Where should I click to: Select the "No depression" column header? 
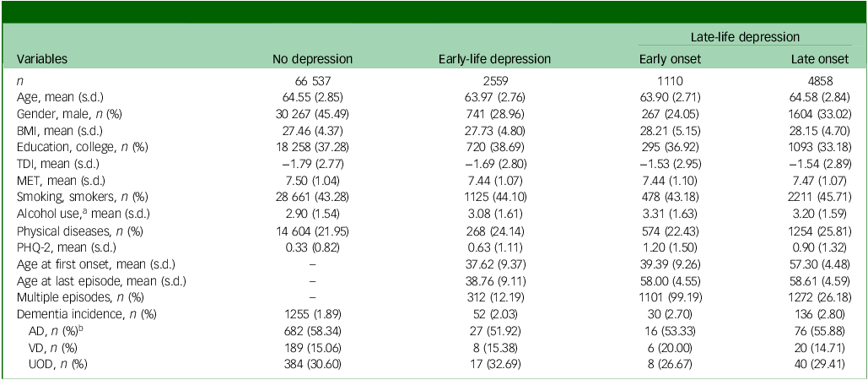tap(313, 59)
